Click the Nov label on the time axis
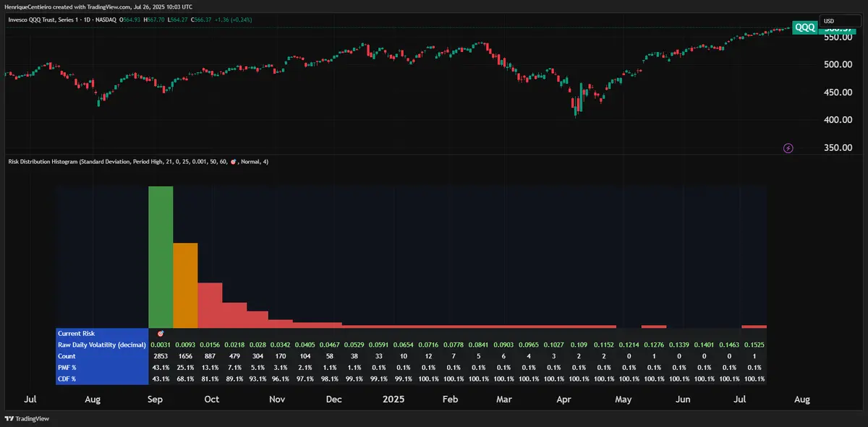868x427 pixels. 277,399
